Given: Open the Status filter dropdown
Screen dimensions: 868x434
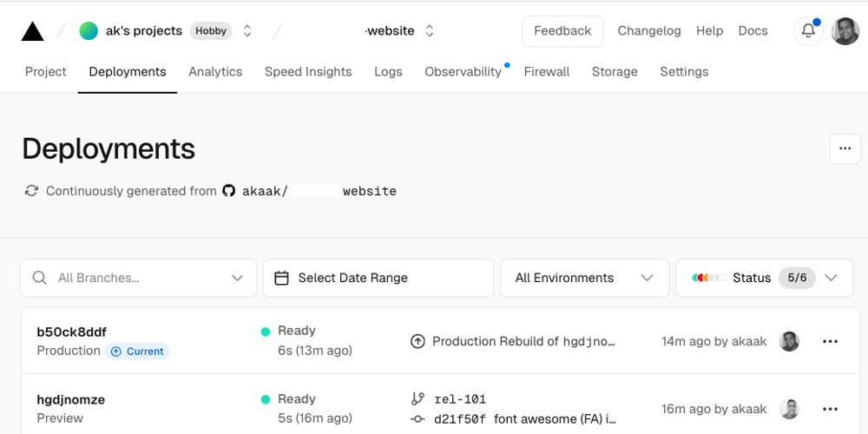Looking at the screenshot, I should point(765,278).
